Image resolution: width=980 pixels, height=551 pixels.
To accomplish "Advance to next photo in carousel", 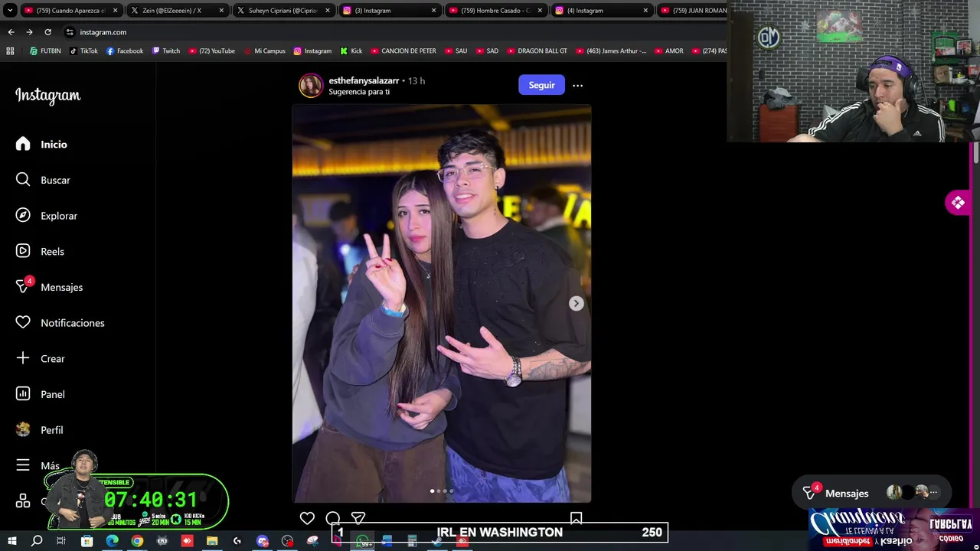I will (x=577, y=304).
